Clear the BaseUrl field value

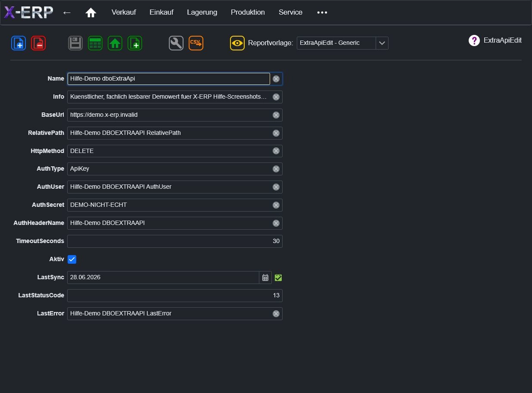pos(276,115)
